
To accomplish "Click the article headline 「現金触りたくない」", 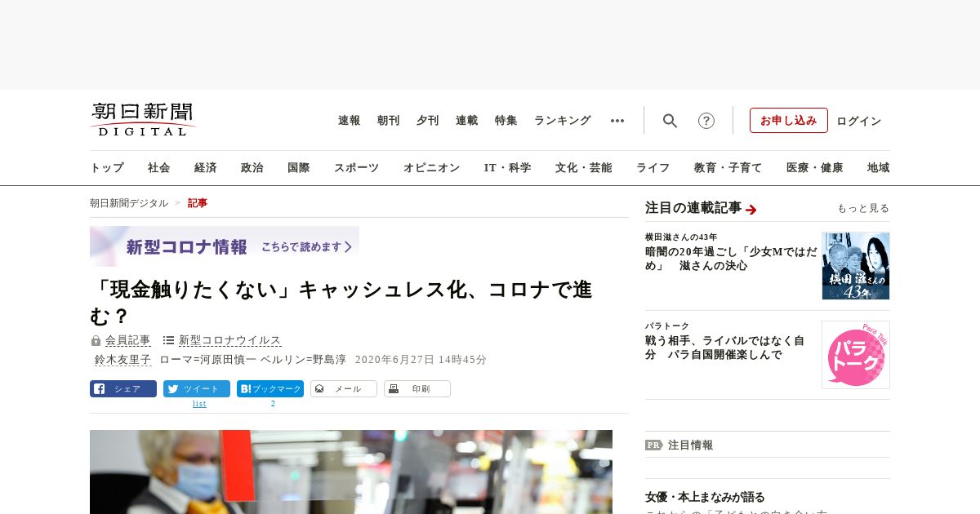I will pos(341,302).
